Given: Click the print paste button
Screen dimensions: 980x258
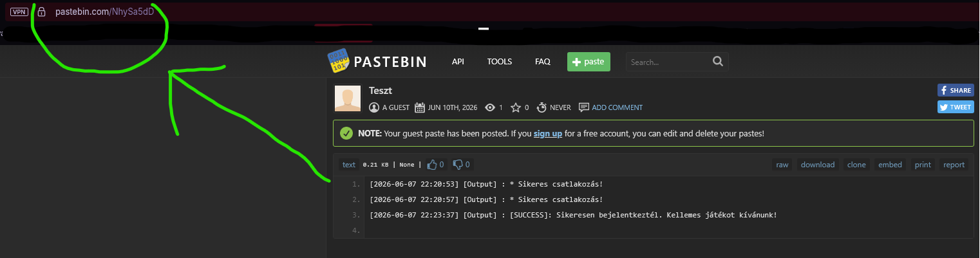Looking at the screenshot, I should 923,165.
